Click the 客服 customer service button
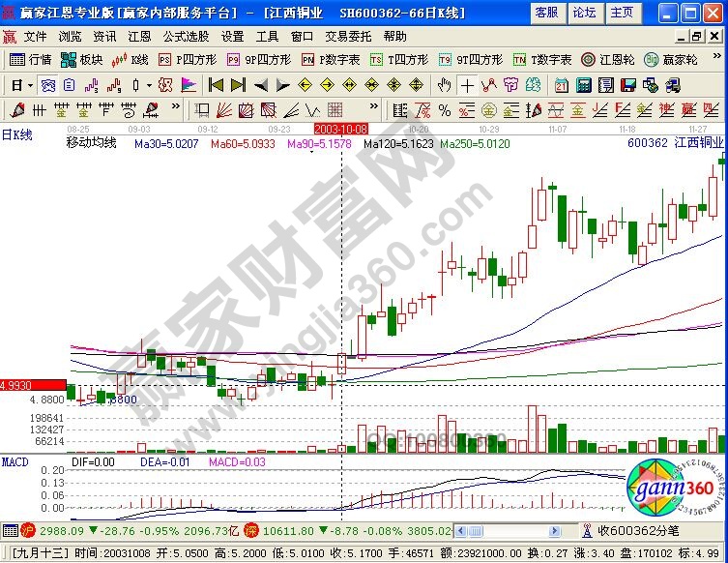The height and width of the screenshot is (563, 728). 546,13
